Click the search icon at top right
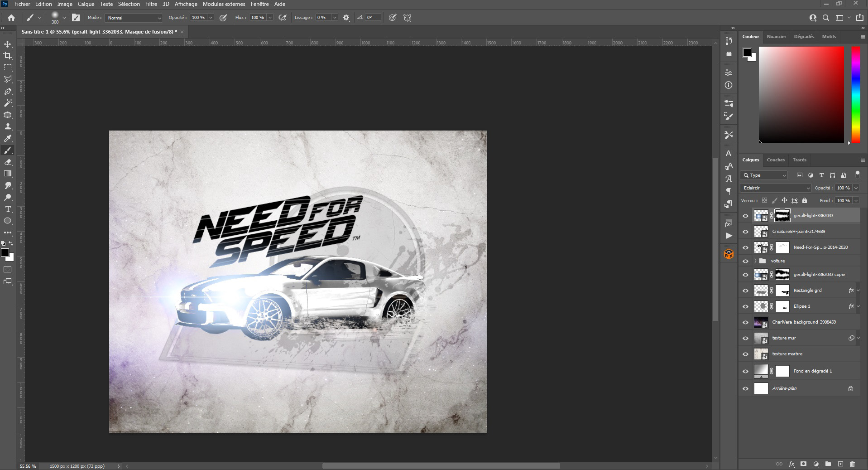Screen dimensions: 868x470 pos(826,18)
